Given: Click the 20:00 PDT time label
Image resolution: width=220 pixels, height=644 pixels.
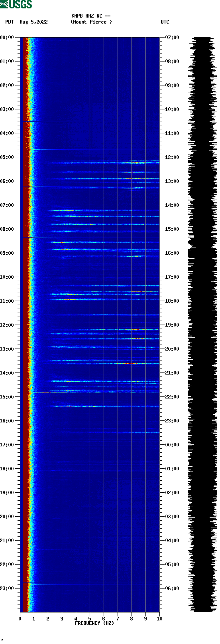Looking at the screenshot, I should coord(7,517).
